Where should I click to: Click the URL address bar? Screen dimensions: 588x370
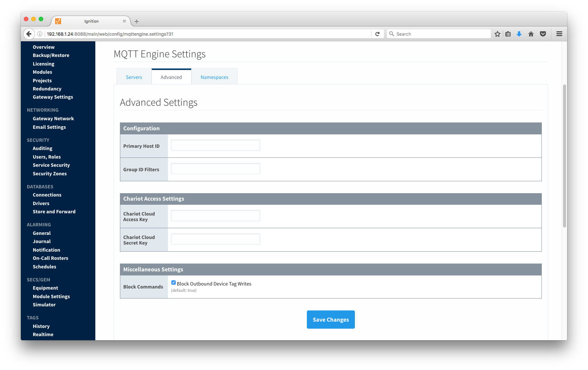208,34
